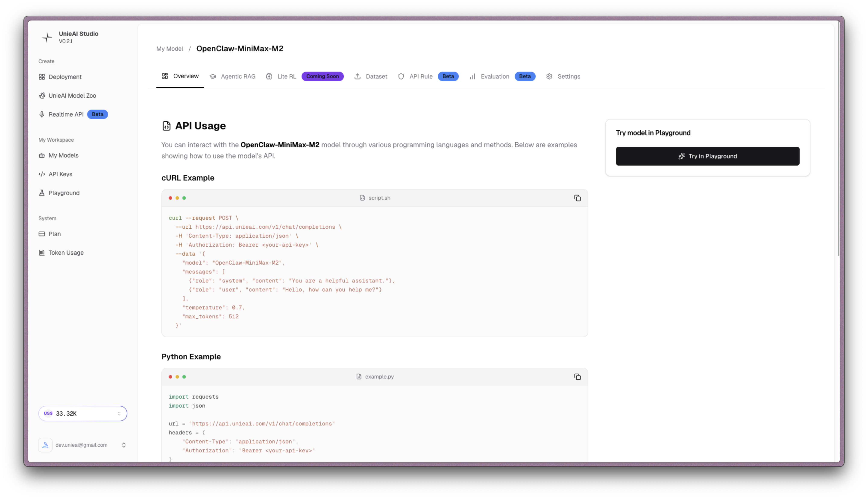Screen dimensions: 868x498
Task: Switch to the Dataset tab
Action: [x=376, y=76]
